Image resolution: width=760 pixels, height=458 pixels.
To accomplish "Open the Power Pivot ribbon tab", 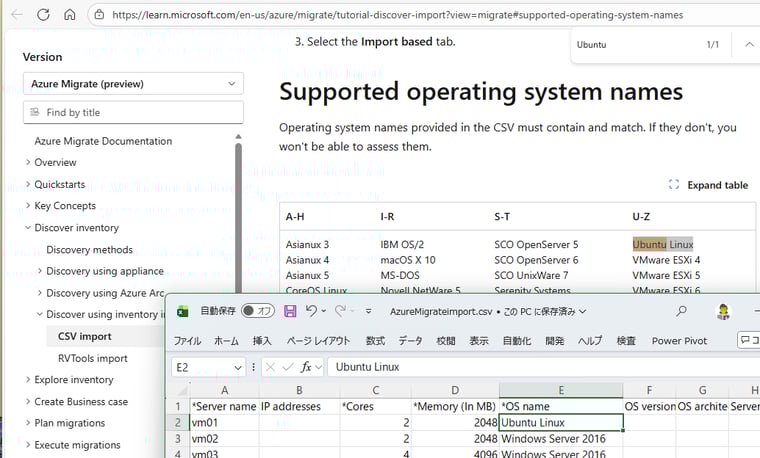I will pos(679,341).
